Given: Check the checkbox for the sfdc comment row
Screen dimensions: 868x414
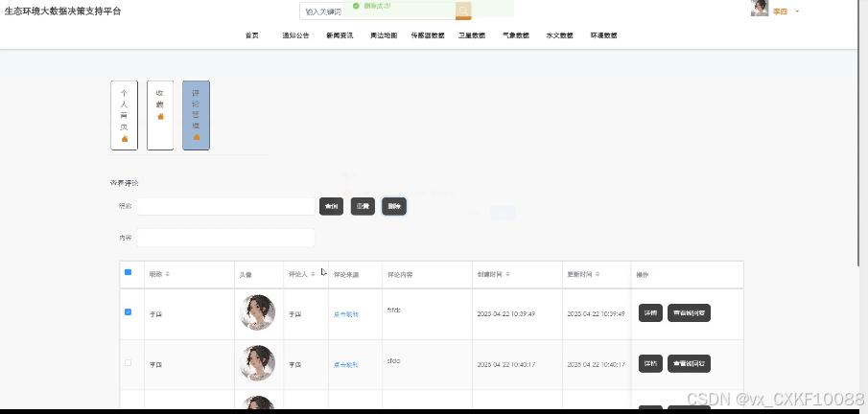Looking at the screenshot, I should [x=128, y=362].
